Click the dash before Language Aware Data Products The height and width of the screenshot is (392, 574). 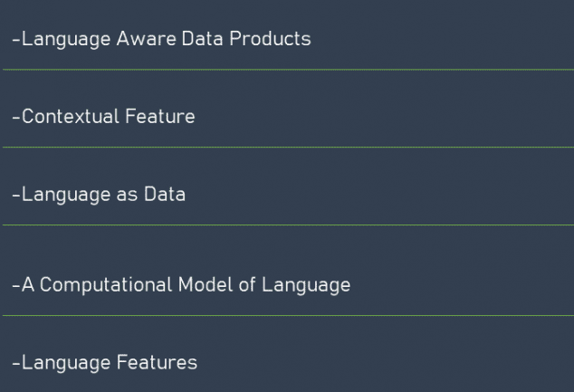click(x=16, y=40)
